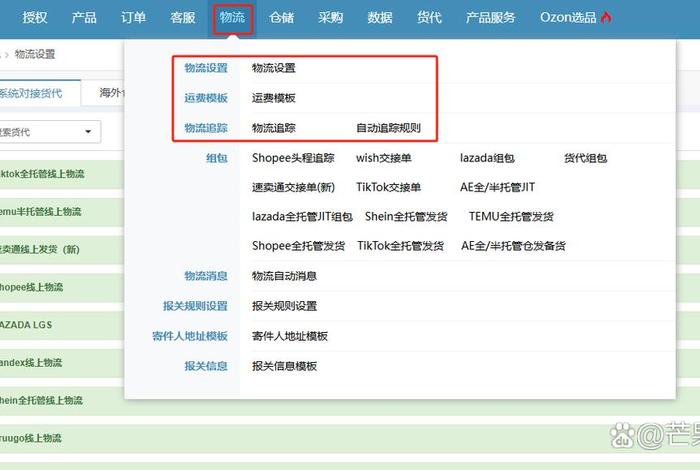Open 寄件人地址模板 submenu link

point(290,336)
